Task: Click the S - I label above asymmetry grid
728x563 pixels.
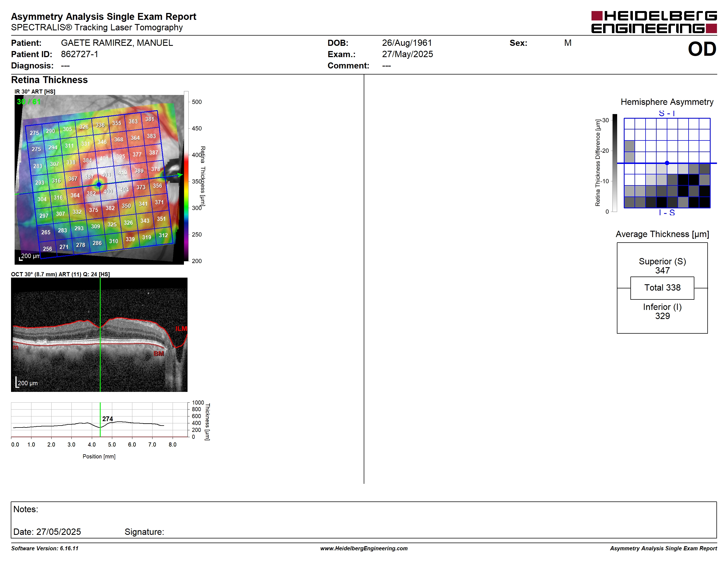Action: pos(667,113)
